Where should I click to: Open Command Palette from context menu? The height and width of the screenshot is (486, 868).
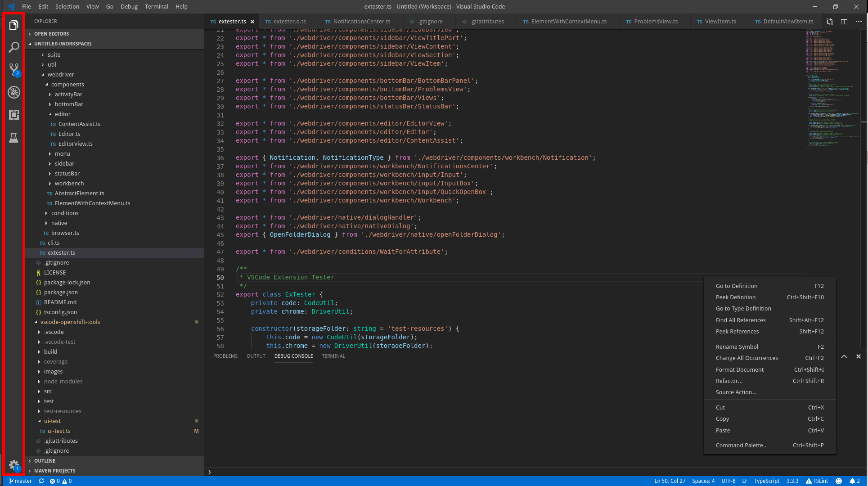coord(741,445)
